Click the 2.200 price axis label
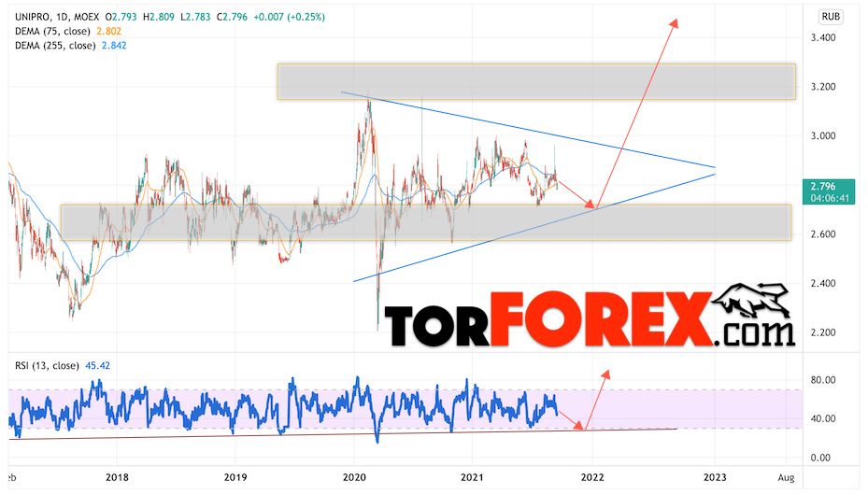This screenshot has height=494, width=868. [x=823, y=333]
